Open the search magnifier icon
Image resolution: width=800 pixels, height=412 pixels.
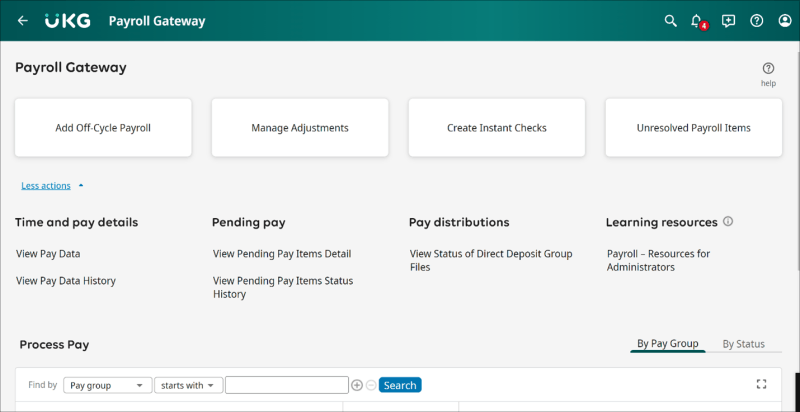click(670, 21)
